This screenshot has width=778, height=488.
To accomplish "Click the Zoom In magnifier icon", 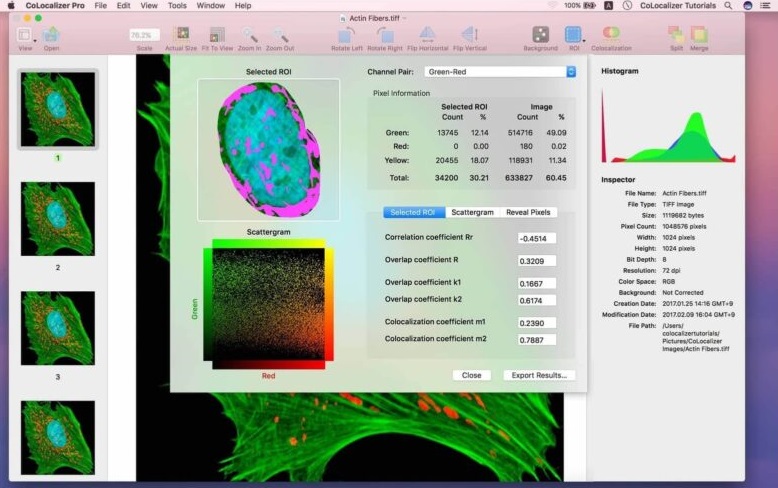I will [x=249, y=35].
